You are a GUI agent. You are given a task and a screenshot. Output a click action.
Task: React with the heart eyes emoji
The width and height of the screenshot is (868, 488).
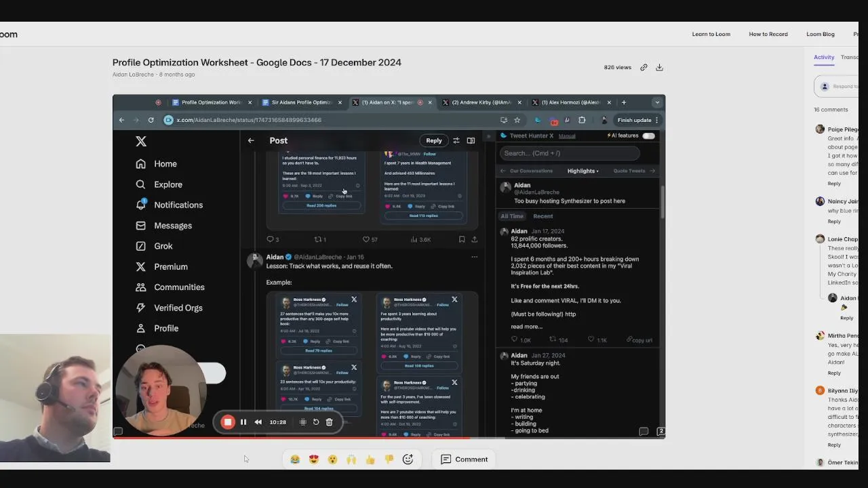314,460
